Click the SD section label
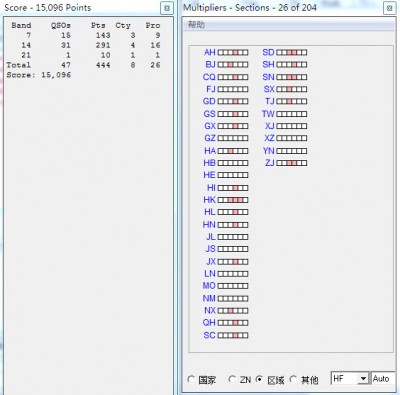Screen dimensions: 400x395 tap(268, 52)
